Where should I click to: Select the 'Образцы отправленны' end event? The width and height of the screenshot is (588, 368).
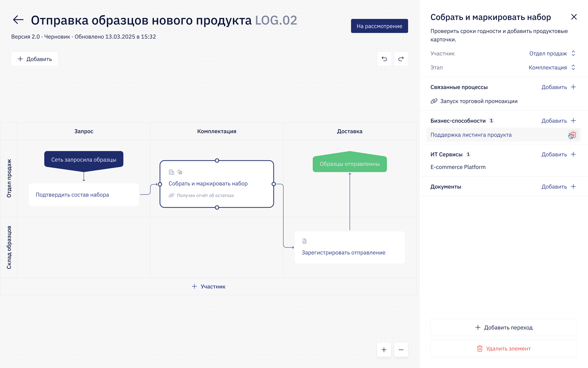[x=350, y=163]
